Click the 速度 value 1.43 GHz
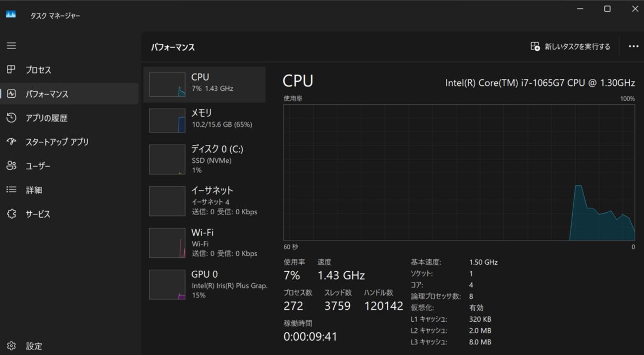 click(341, 276)
